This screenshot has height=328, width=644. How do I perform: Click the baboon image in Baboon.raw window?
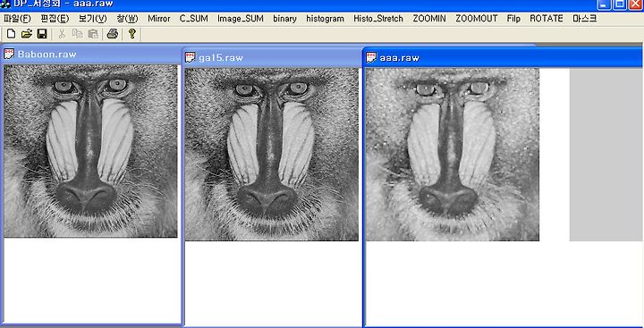tap(90, 151)
